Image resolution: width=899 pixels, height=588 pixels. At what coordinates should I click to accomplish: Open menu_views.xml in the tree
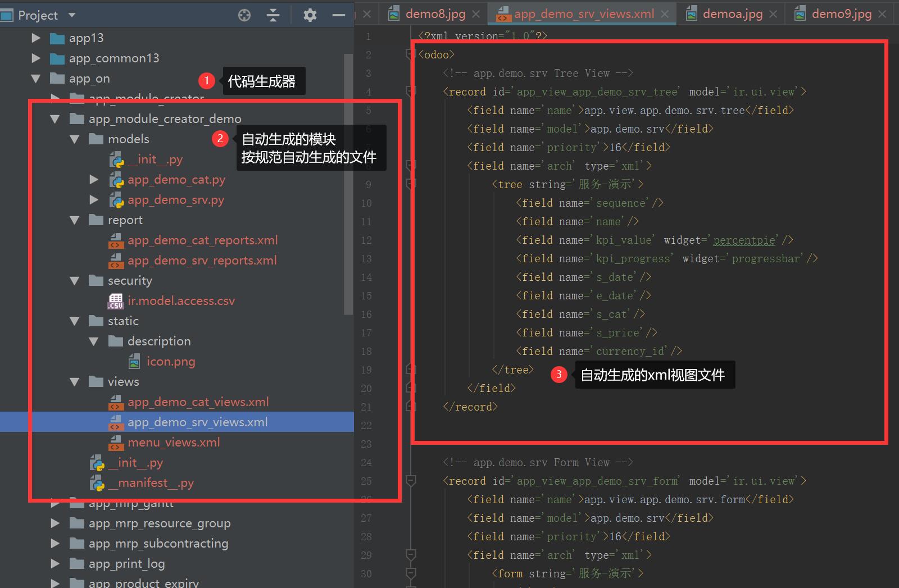point(174,443)
